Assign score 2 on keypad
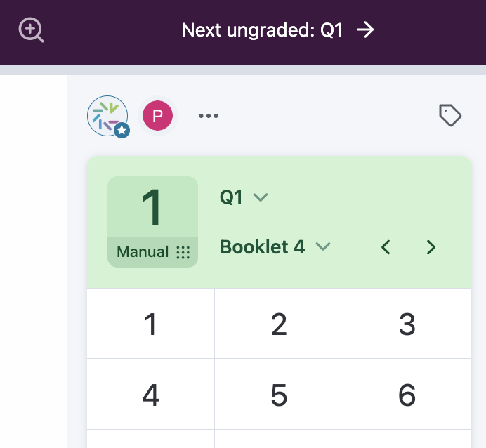486x448 pixels. [x=279, y=325]
